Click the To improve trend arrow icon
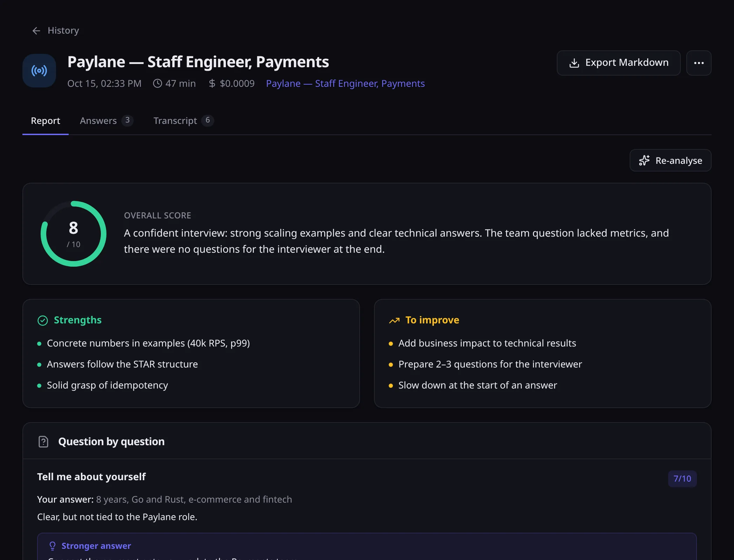 (x=394, y=320)
